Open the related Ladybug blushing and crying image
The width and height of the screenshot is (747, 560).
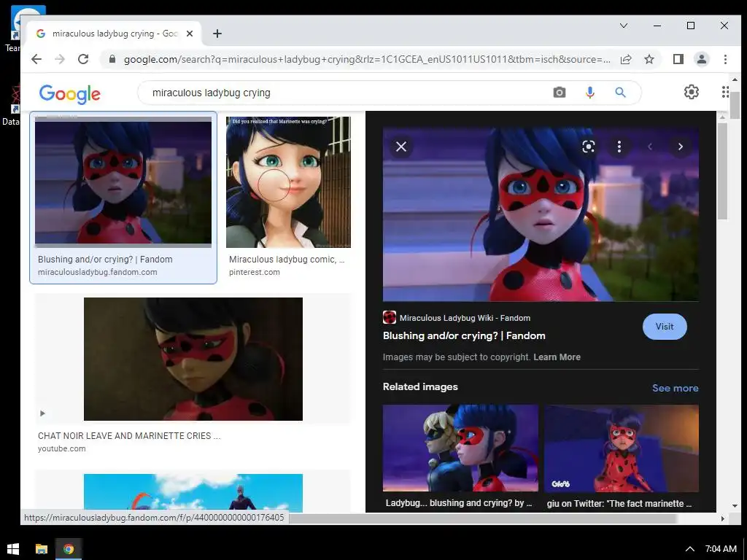[x=461, y=448]
